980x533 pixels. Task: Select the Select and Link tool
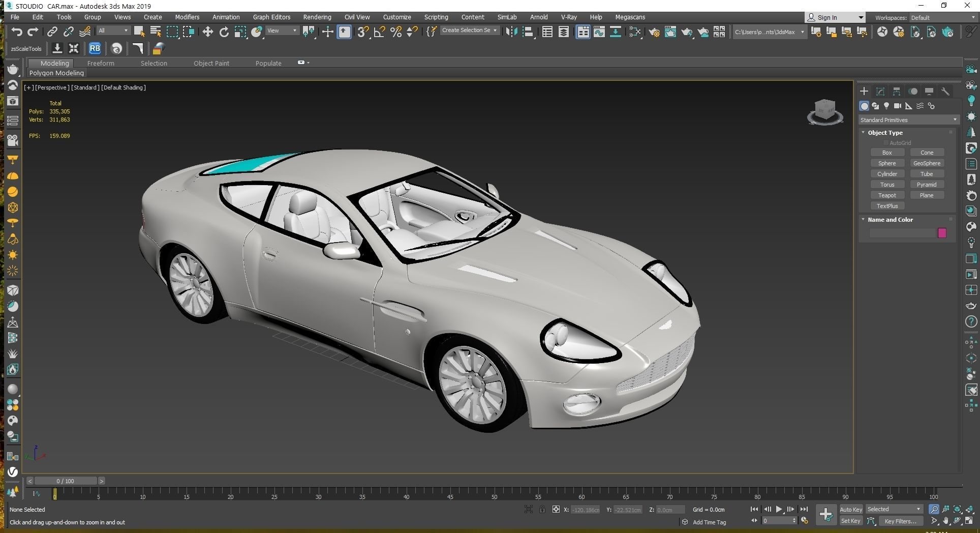(52, 32)
